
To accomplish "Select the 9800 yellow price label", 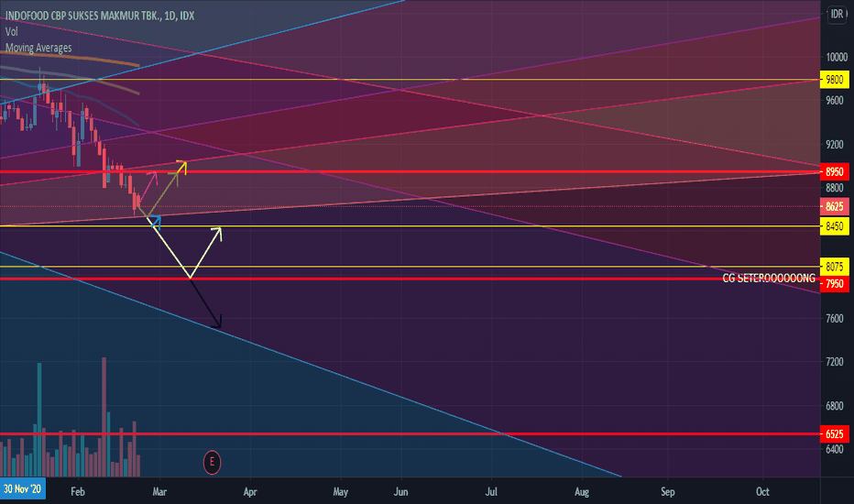I will 835,80.
